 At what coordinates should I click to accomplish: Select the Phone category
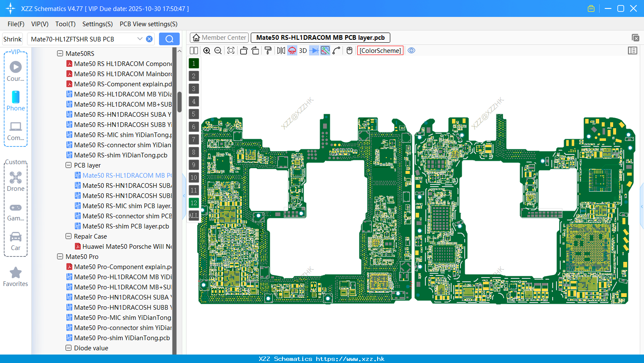(x=16, y=101)
